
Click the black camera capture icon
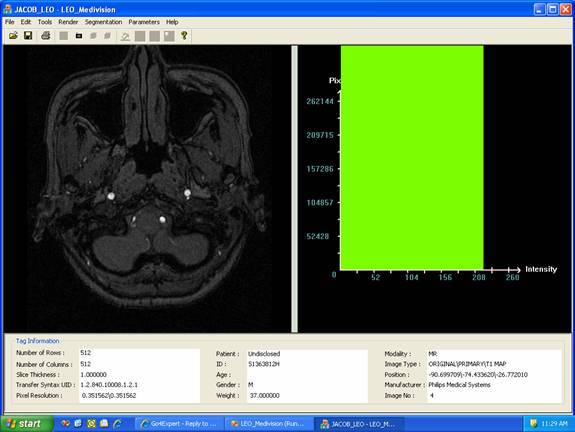[78, 36]
